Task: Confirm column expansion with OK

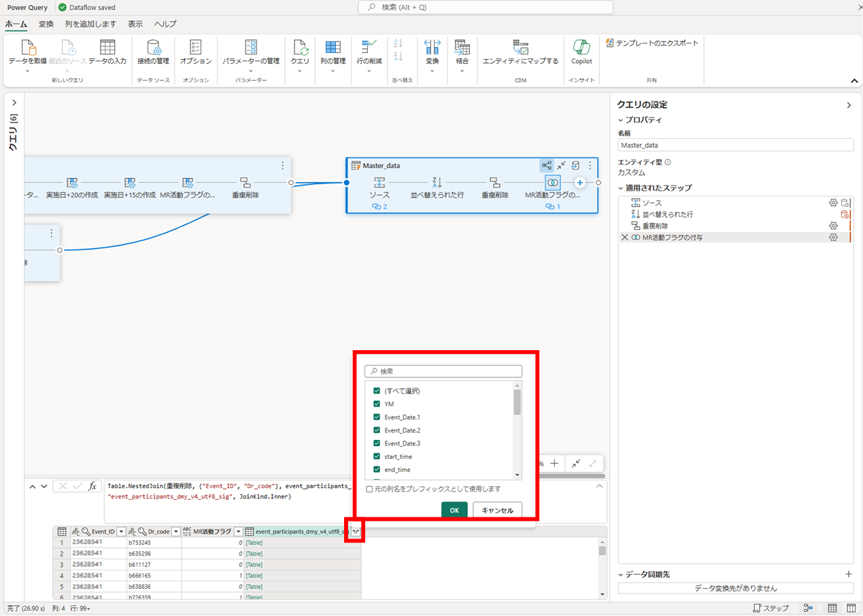Action: coord(454,511)
